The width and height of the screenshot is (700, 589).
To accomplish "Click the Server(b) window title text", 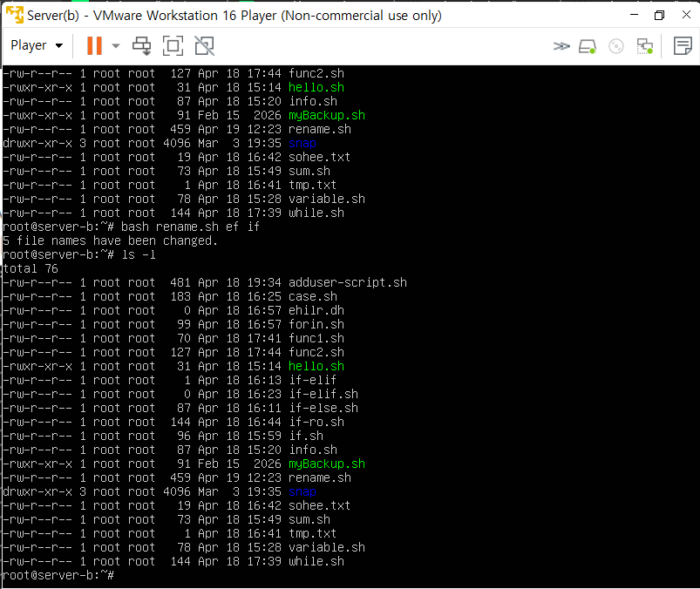I will click(234, 15).
